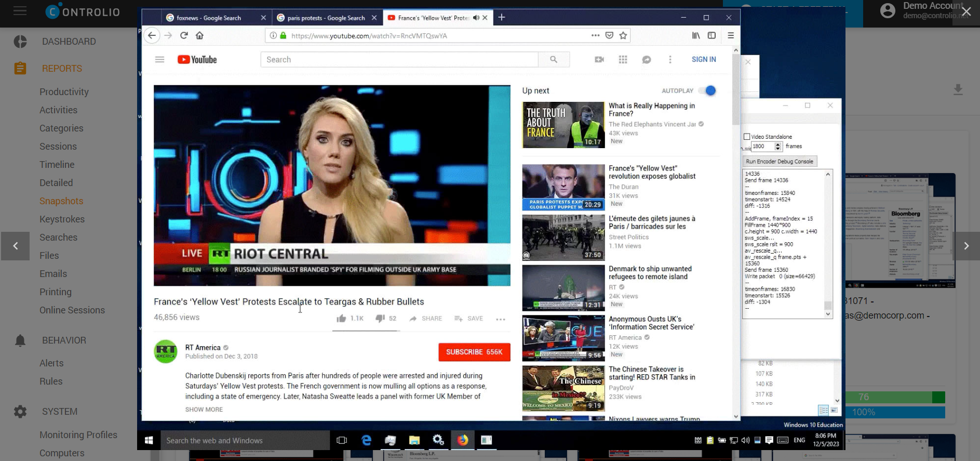The height and width of the screenshot is (461, 980).
Task: Click the like thumbs-up icon on video
Action: pyautogui.click(x=341, y=319)
